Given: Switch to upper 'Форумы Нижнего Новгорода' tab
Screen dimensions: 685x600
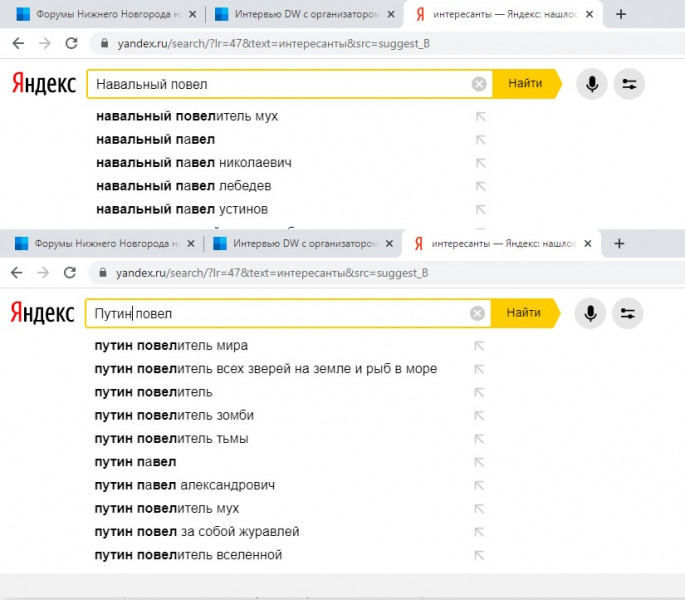Looking at the screenshot, I should click(106, 14).
